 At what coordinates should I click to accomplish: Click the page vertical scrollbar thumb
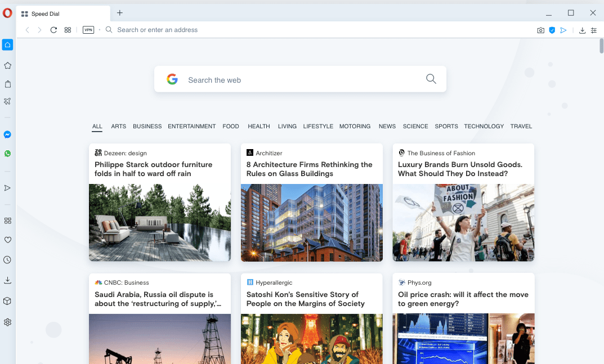coord(601,46)
